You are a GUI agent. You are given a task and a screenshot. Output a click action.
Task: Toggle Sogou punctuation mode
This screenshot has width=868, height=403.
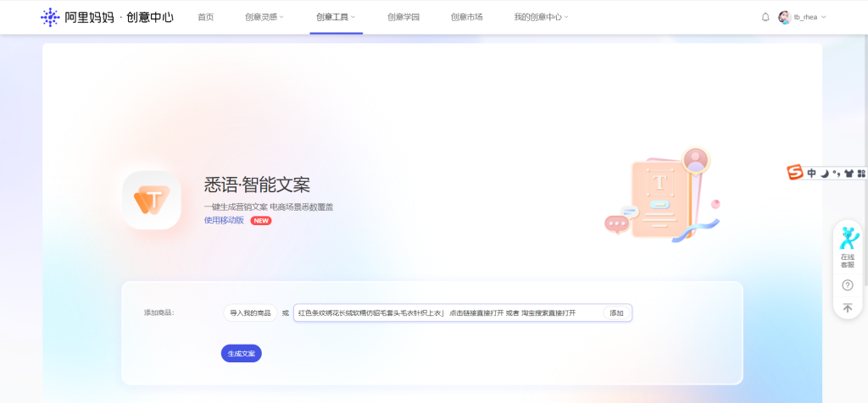point(836,174)
